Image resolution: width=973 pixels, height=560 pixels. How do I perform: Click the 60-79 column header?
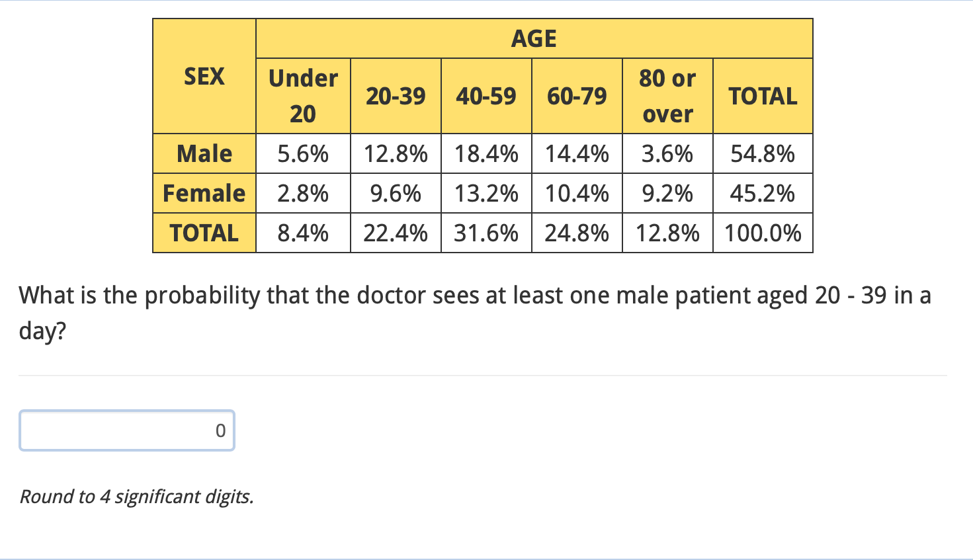pos(577,96)
